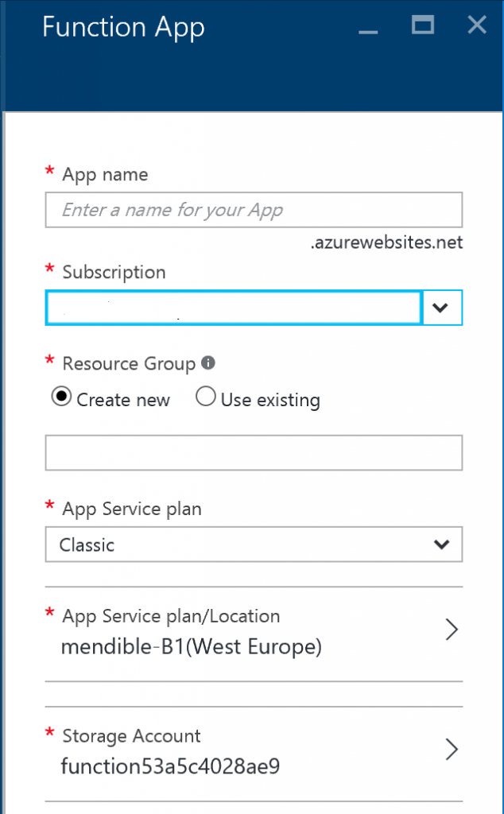Open the Subscription dropdown
This screenshot has width=504, height=814.
(235, 308)
